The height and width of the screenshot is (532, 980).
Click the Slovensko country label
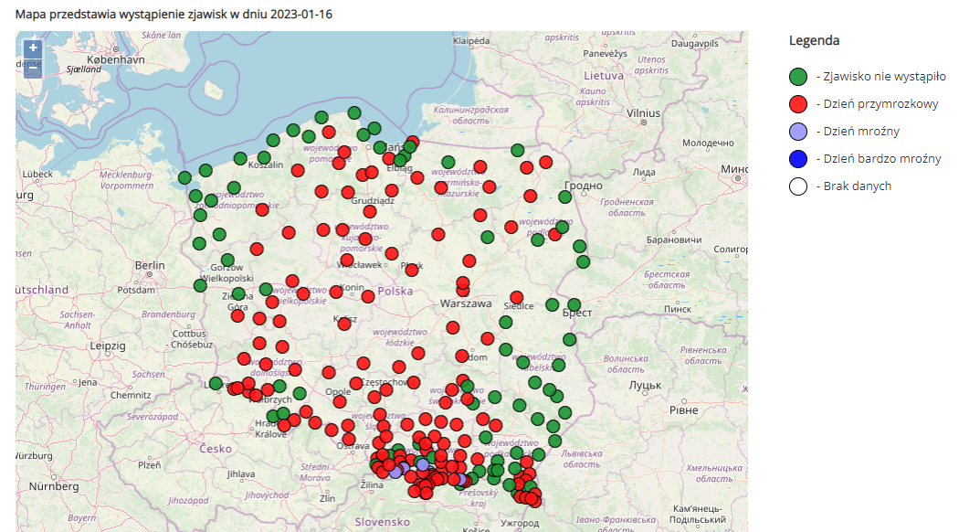tap(383, 522)
